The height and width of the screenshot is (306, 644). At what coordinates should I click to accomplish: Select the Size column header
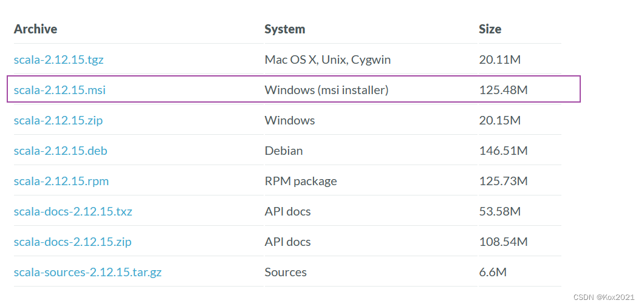click(x=490, y=29)
